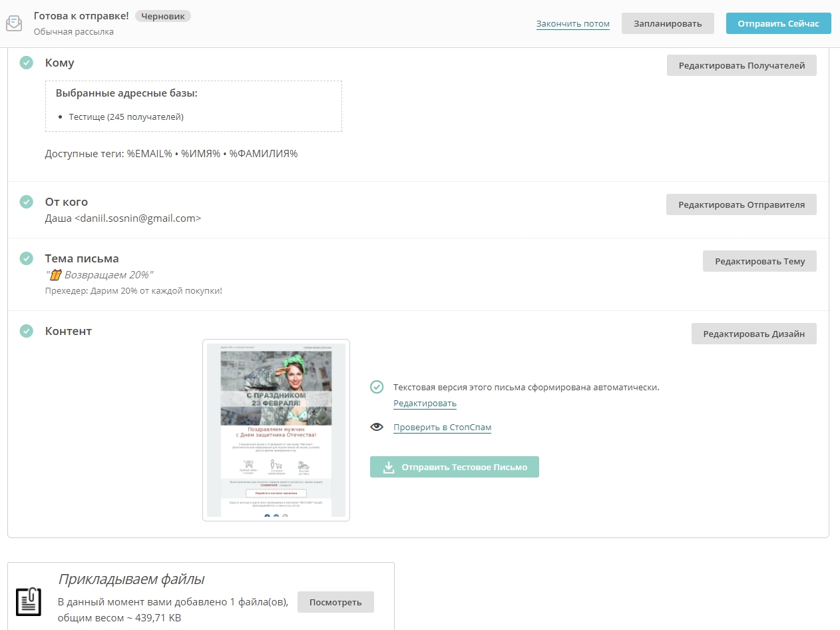Click the checkmark icon beside Тема письма
This screenshot has width=840, height=630.
26,258
